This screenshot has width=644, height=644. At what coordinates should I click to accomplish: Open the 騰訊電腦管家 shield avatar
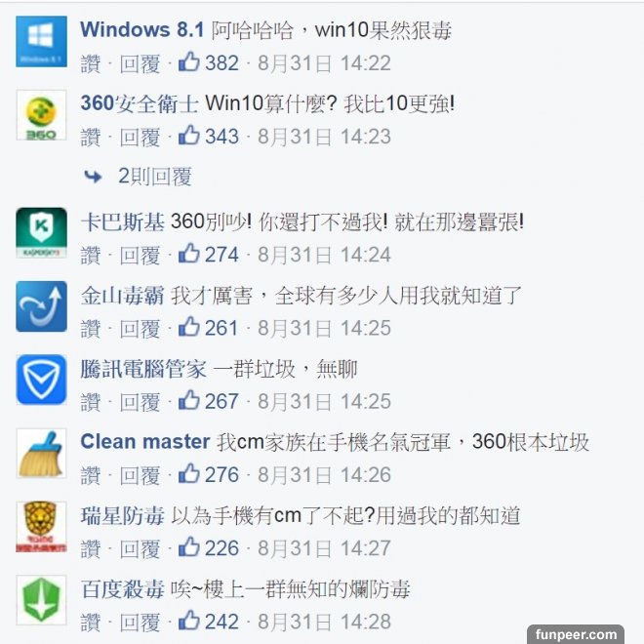[x=41, y=380]
